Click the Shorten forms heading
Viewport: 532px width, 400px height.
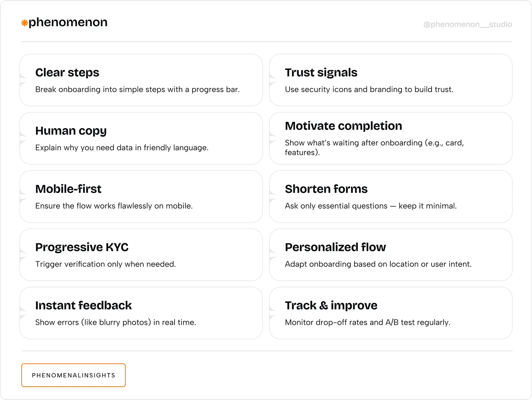pyautogui.click(x=326, y=189)
